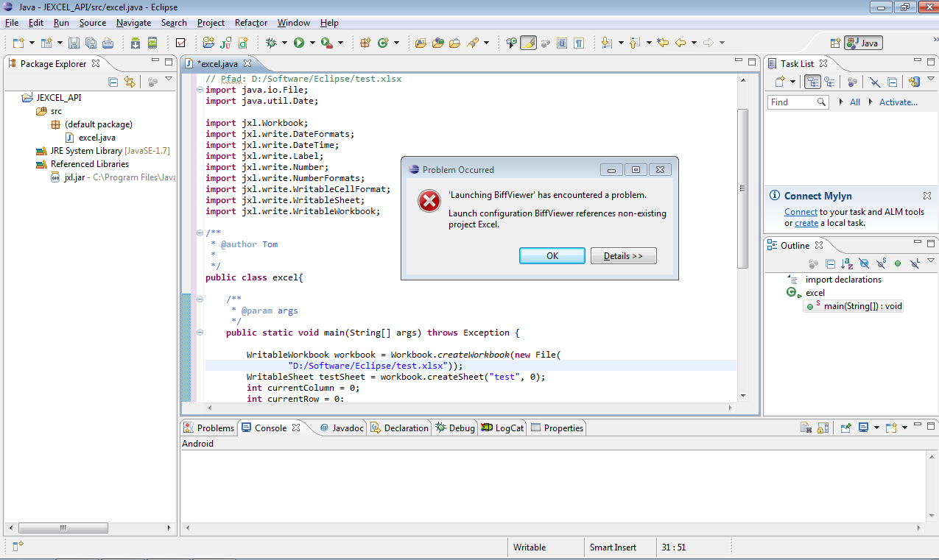Toggle Block Selection Mode button
939x560 pixels.
click(562, 43)
